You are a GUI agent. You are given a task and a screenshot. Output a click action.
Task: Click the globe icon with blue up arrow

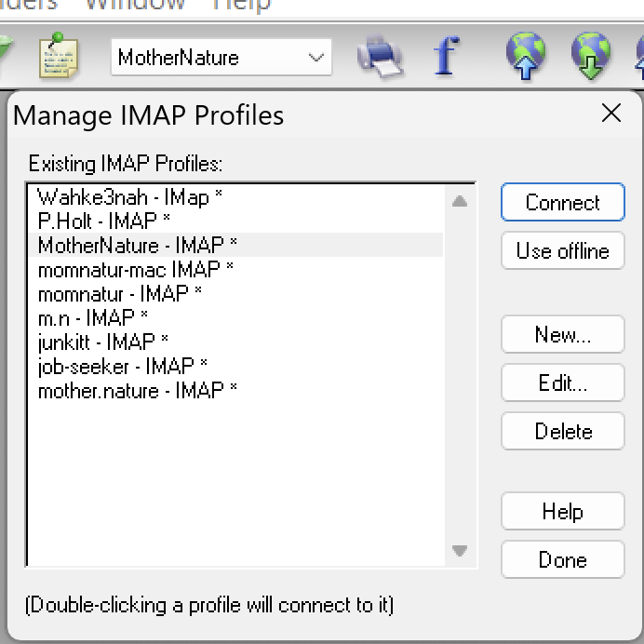point(526,56)
